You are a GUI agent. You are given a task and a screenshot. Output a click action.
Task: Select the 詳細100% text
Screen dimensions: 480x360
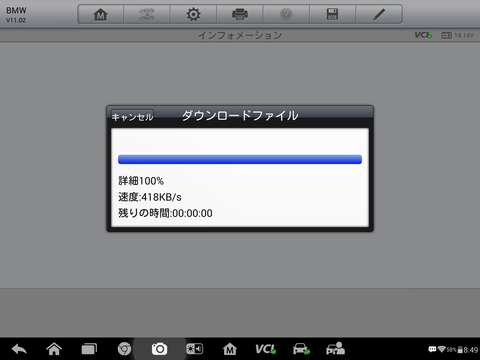(141, 181)
